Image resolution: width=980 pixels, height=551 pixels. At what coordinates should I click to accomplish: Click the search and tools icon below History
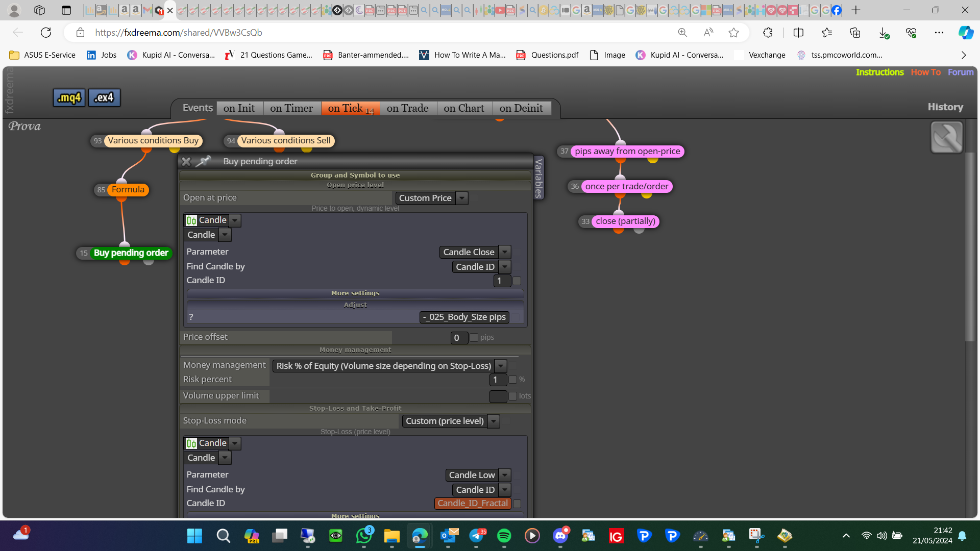click(946, 137)
